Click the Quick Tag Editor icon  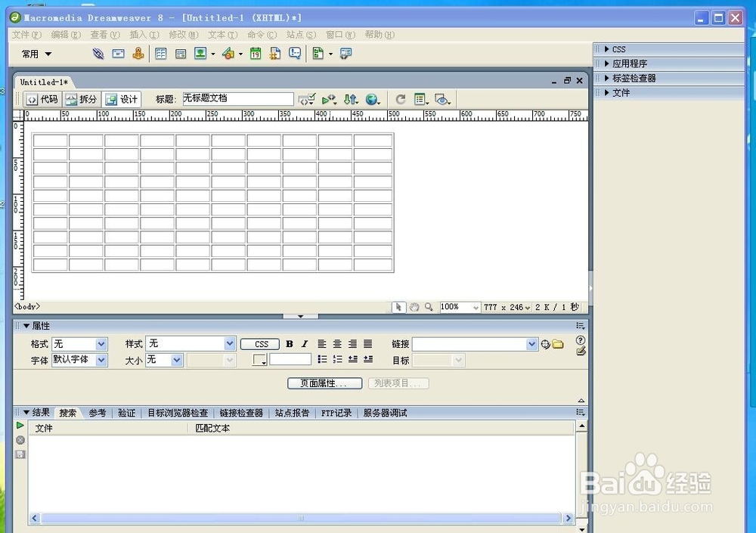(581, 351)
